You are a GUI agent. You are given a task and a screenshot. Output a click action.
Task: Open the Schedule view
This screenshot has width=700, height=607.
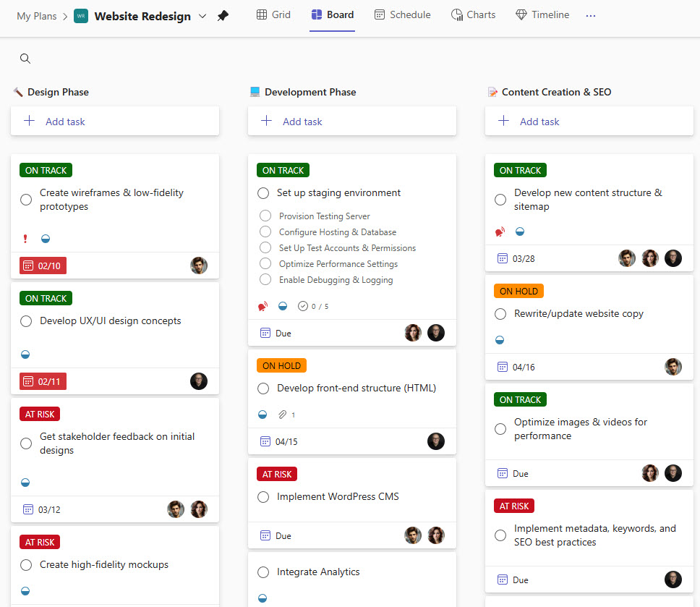click(x=402, y=14)
